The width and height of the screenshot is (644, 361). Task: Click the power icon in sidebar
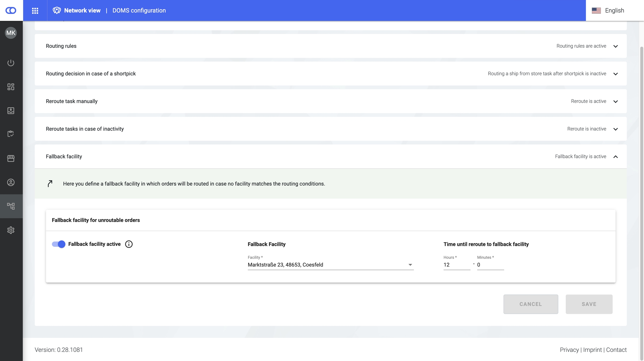point(11,63)
